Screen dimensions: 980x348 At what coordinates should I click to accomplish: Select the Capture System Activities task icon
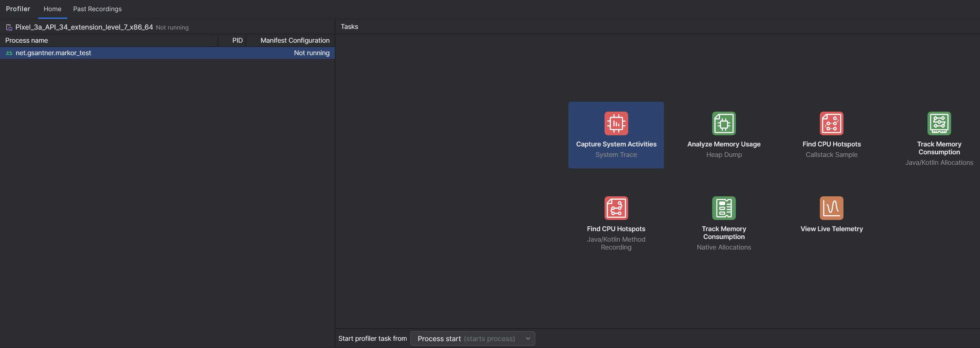point(616,123)
